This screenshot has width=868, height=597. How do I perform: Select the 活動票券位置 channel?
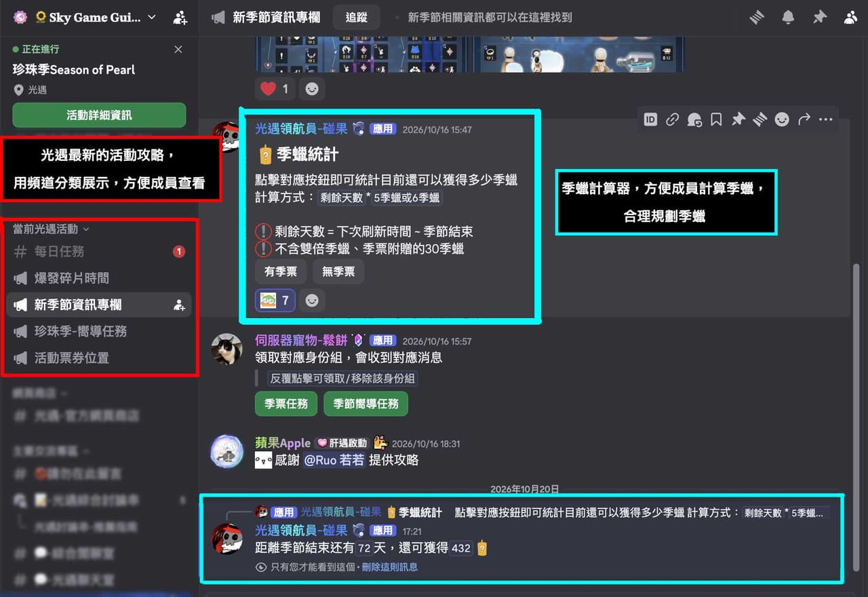click(99, 358)
